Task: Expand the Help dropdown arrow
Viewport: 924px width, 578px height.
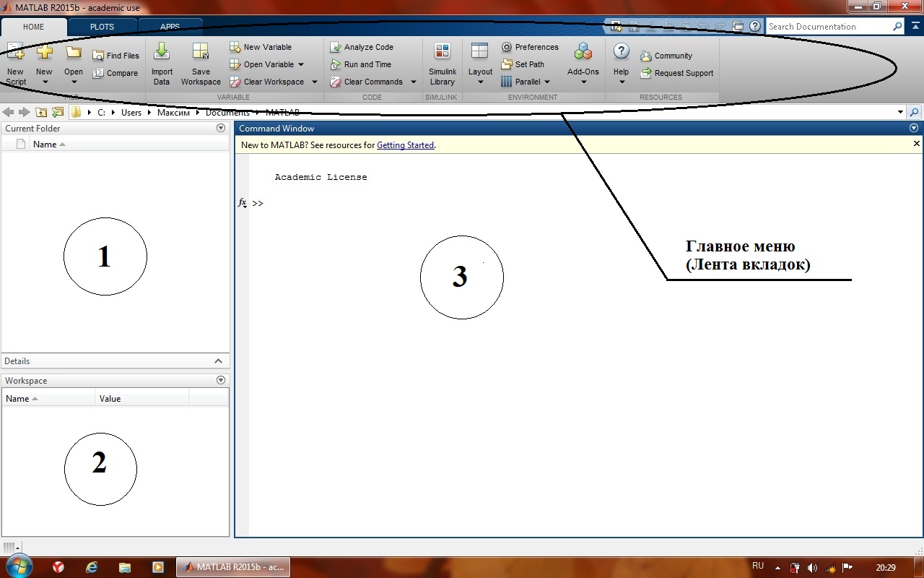Action: point(622,82)
